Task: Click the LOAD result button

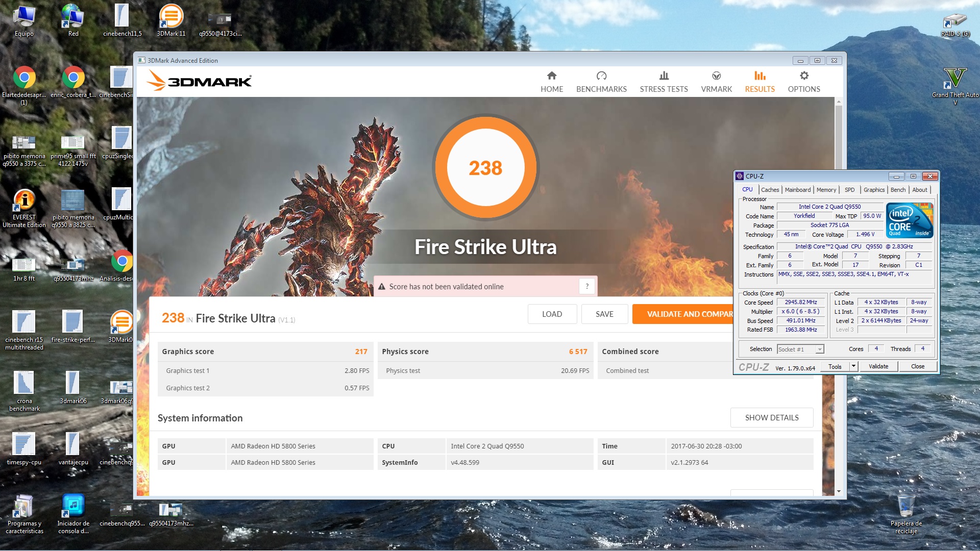Action: pos(552,314)
